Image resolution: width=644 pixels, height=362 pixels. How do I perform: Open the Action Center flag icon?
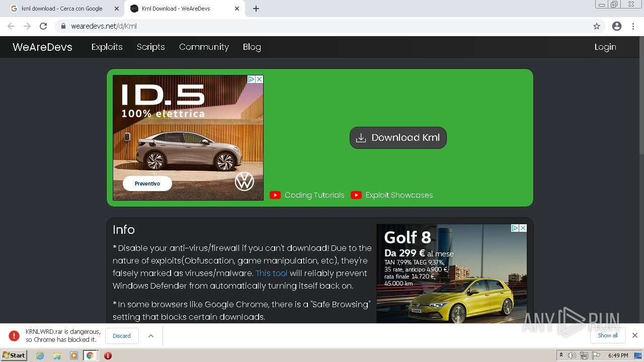click(595, 355)
